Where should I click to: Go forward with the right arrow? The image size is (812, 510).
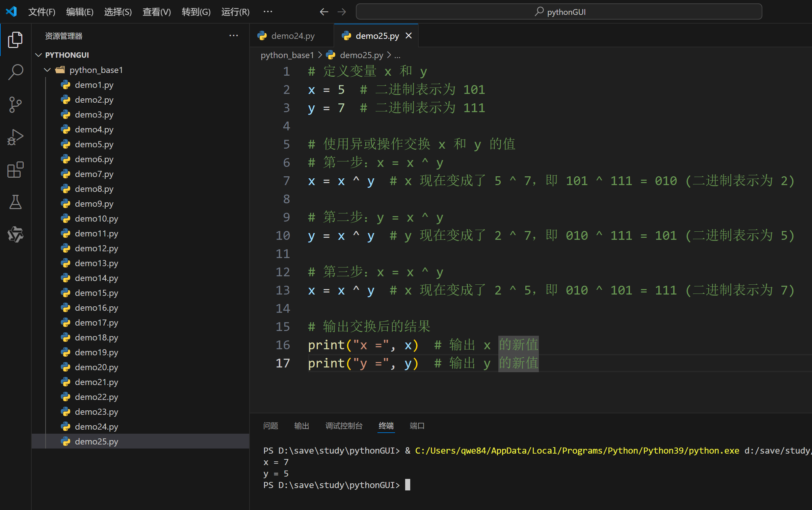[342, 12]
